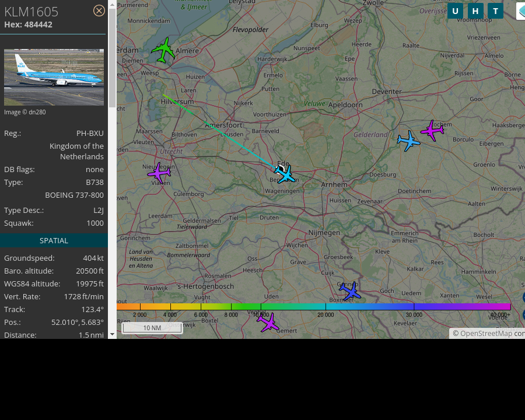Select the selected KLM1605 aircraft near Ede

click(285, 174)
